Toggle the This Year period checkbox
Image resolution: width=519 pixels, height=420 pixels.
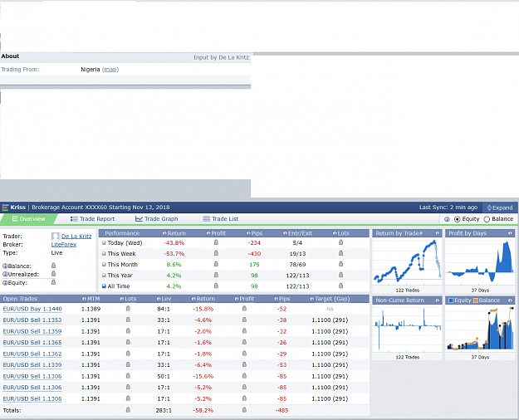pos(104,276)
